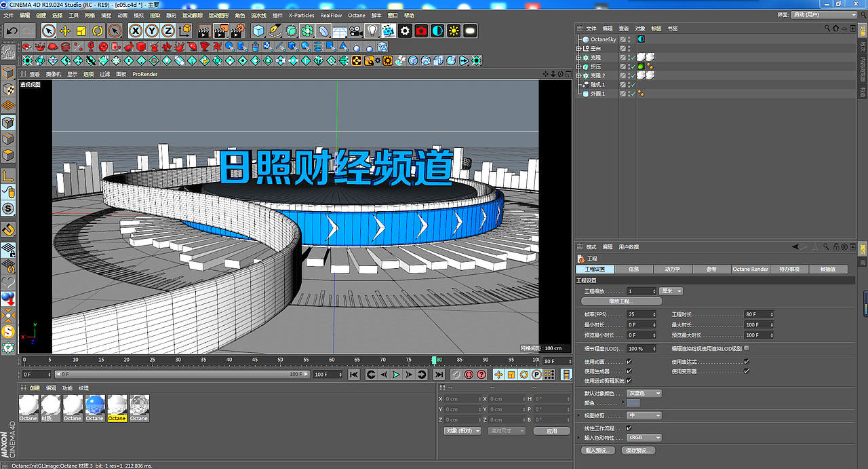The height and width of the screenshot is (469, 868).
Task: Open Octane menu
Action: point(357,15)
